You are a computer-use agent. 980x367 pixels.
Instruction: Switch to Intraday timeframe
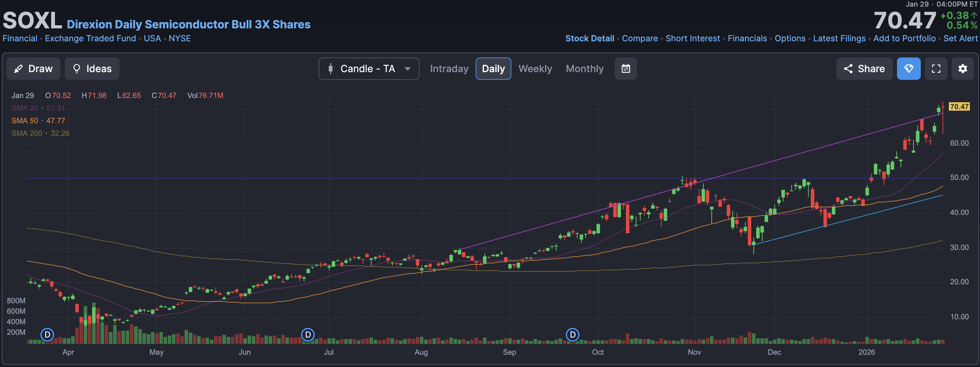[x=449, y=68]
